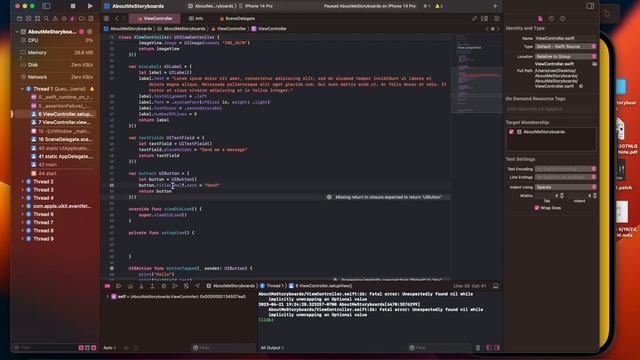
Task: Open the History inspector icon
Action: tap(551, 18)
